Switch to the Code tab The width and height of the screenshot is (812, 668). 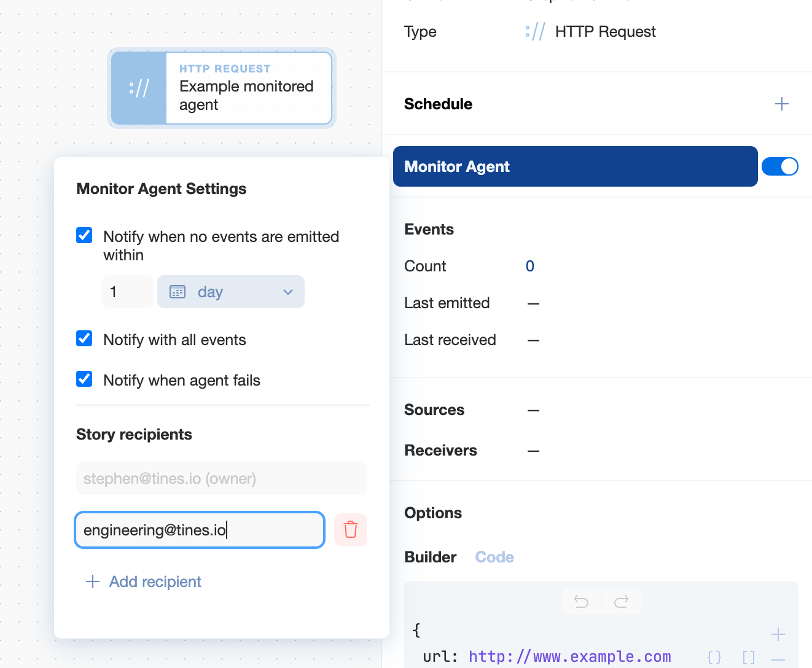pos(494,557)
